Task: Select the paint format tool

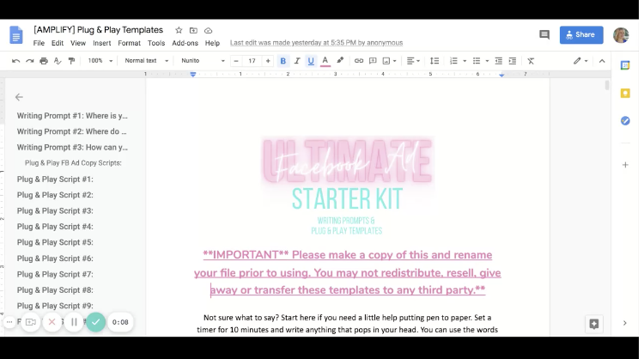Action: point(71,61)
